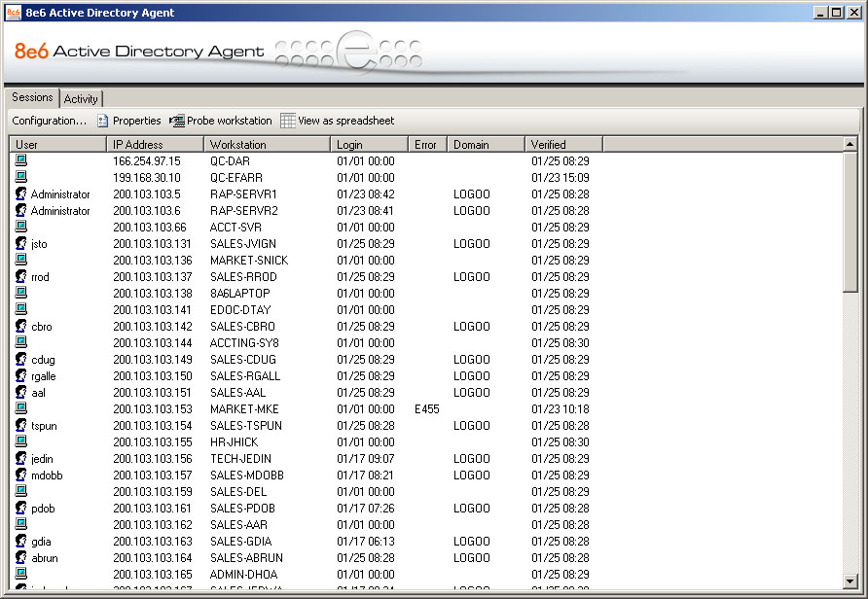Screen dimensions: 868x599
Task: Click the E455 error code
Action: (427, 409)
